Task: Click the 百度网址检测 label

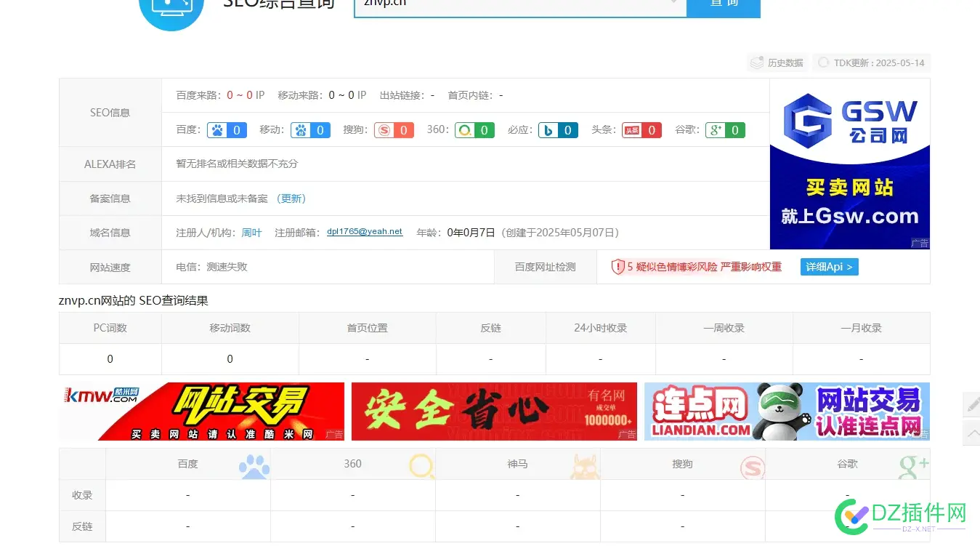Action: click(x=546, y=267)
